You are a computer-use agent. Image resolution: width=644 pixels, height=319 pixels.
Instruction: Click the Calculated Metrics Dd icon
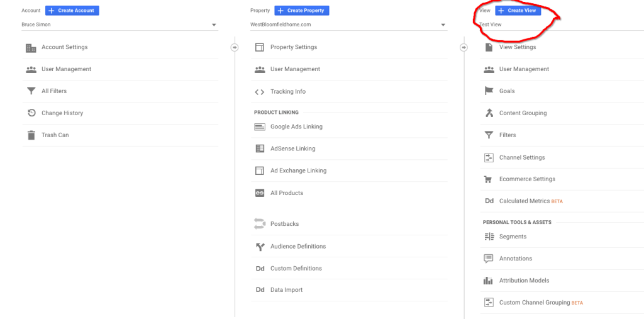click(489, 201)
